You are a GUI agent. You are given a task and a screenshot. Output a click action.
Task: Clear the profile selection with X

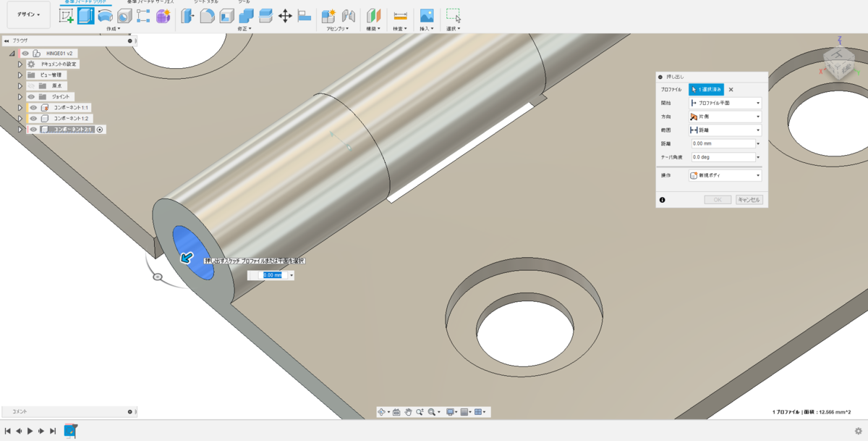(x=731, y=90)
